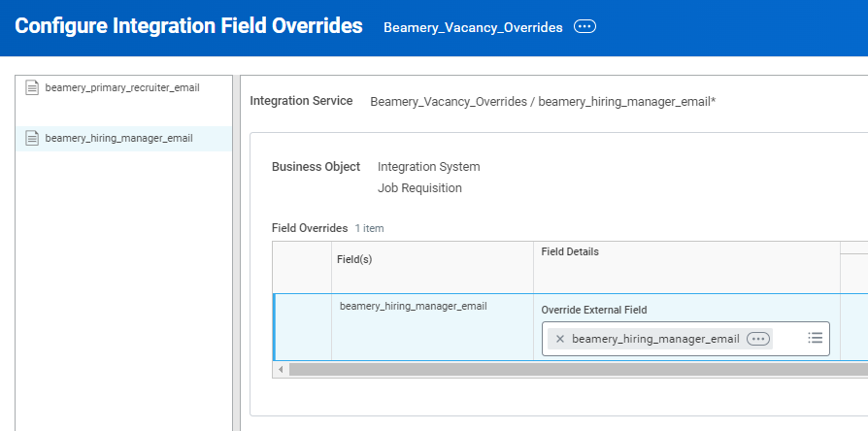
Task: Click Beamery_Vacancy_Overrides title link
Action: [x=473, y=27]
